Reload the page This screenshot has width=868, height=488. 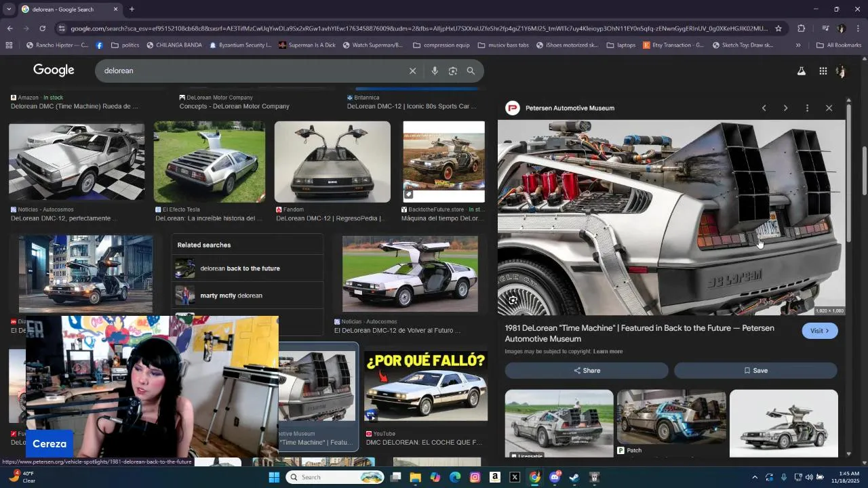click(42, 28)
